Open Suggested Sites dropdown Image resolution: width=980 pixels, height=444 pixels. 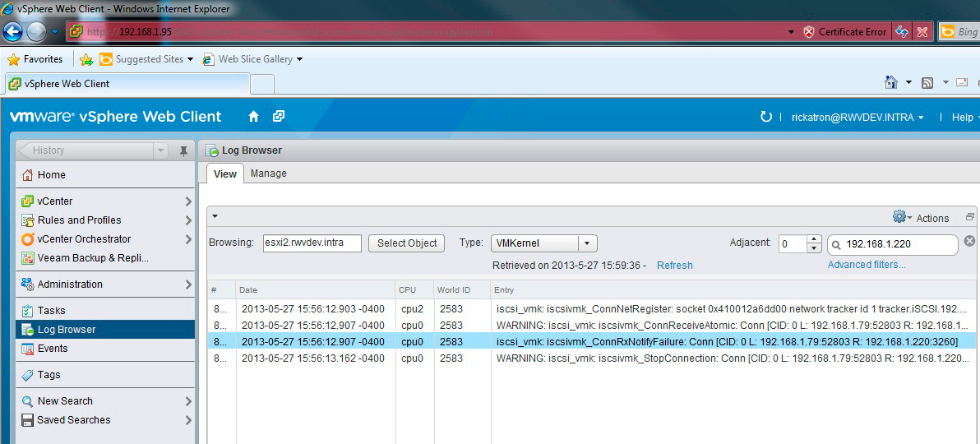click(x=146, y=59)
